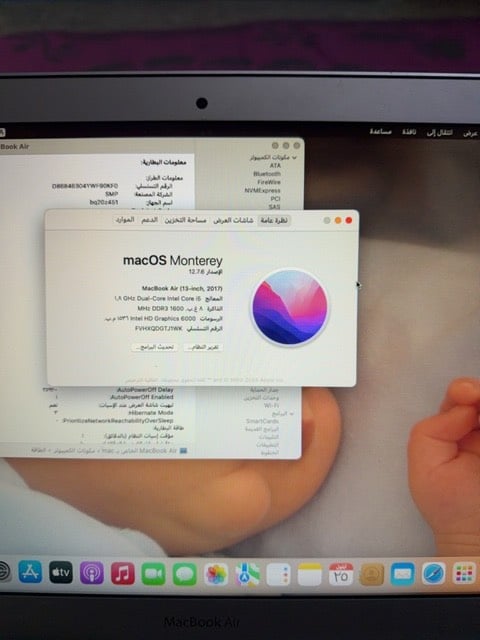Close the About This Mac window
The image size is (480, 640).
349,220
